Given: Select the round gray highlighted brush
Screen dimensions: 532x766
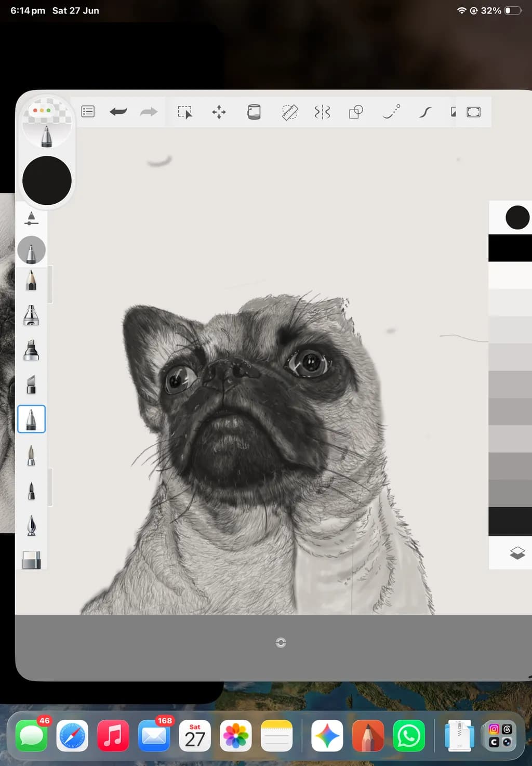Looking at the screenshot, I should [x=31, y=250].
